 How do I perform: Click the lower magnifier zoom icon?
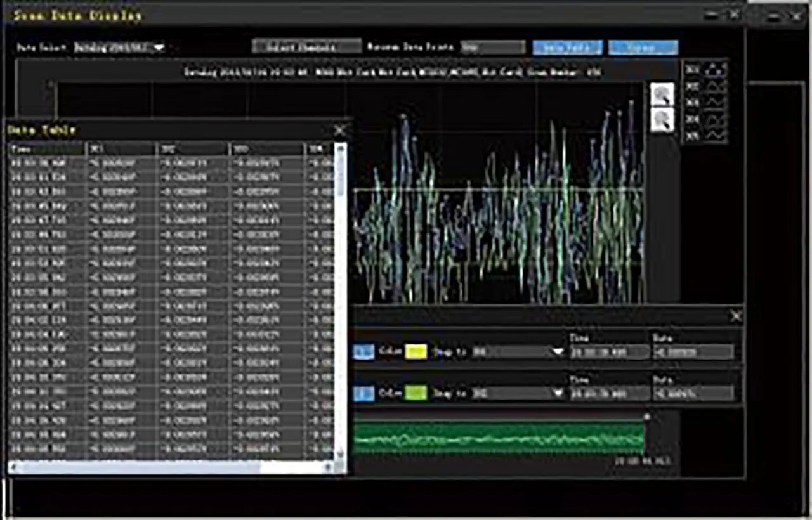(x=662, y=119)
